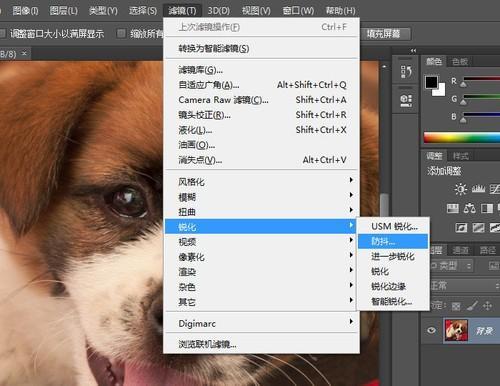Click the Black & White adjustment icon
Screen dimensions: 500x386
pyautogui.click(x=487, y=209)
